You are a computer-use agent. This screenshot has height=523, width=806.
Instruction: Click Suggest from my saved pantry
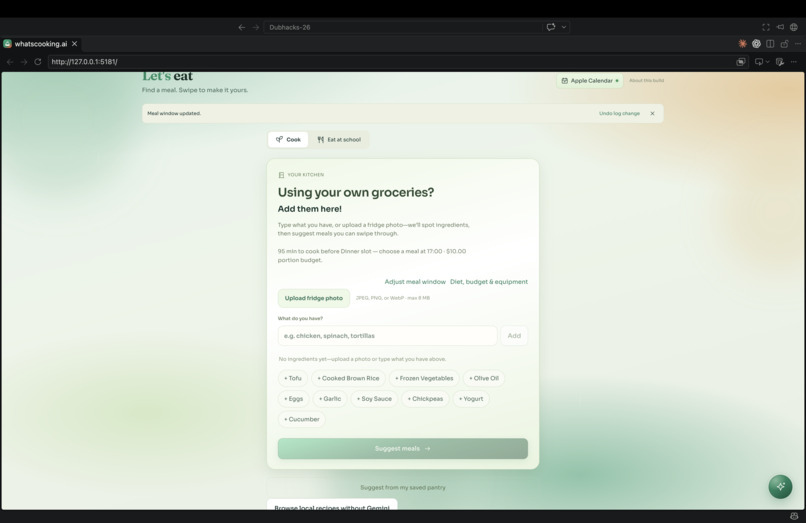[402, 487]
